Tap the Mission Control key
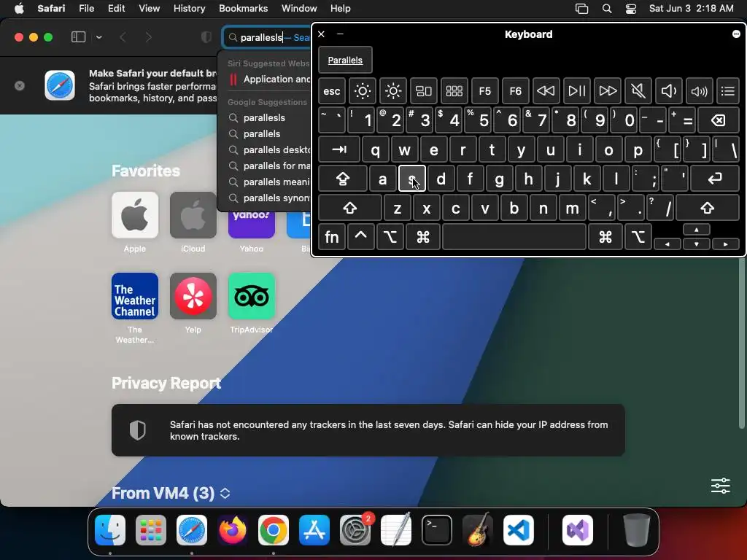This screenshot has width=747, height=560. [x=424, y=91]
